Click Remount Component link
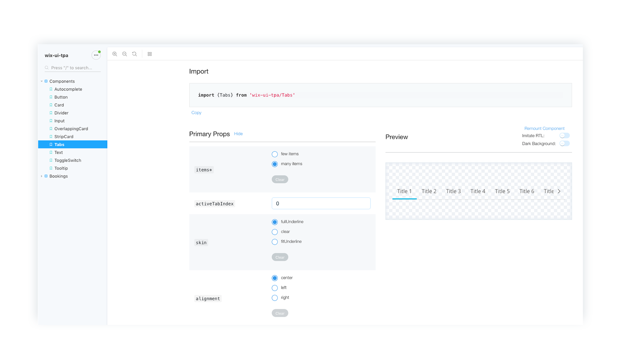This screenshot has width=620, height=364. pyautogui.click(x=544, y=128)
